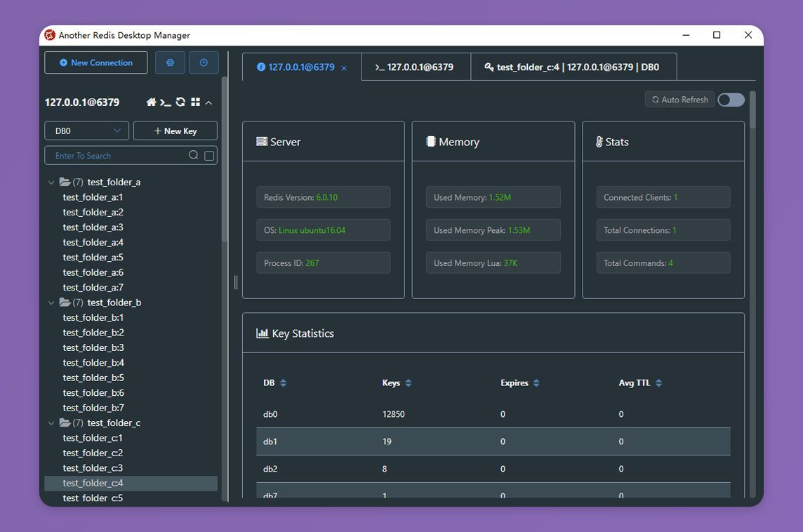803x532 pixels.
Task: Open settings gear button in sidebar
Action: pos(170,62)
